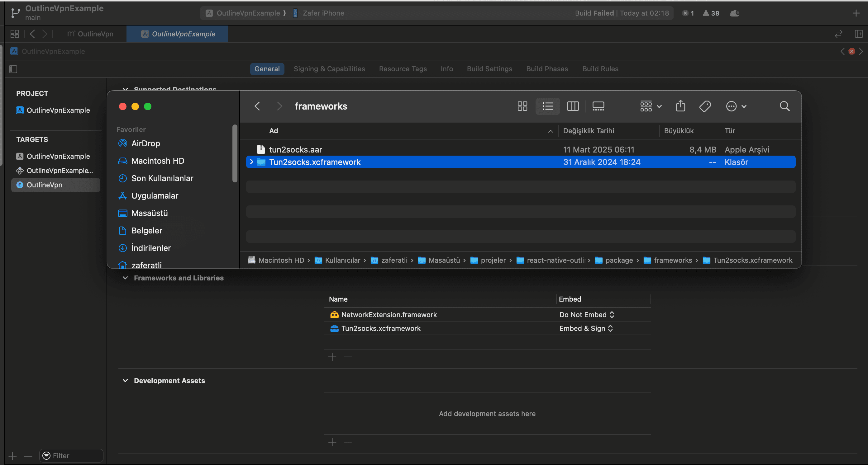Open the Xcode Cloud status icon
This screenshot has width=868, height=465.
pos(735,13)
